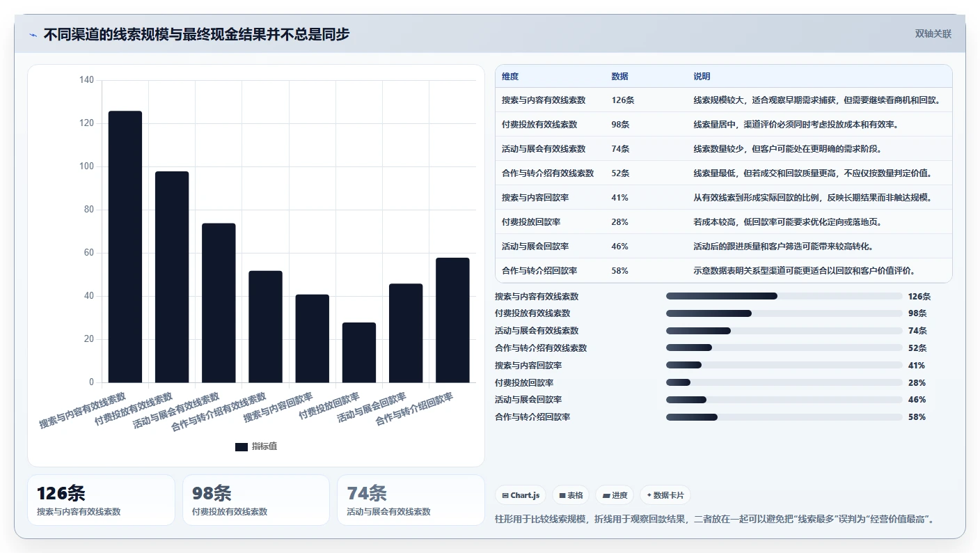
Task: Click the 双轴关联 label in the header
Action: pos(933,34)
